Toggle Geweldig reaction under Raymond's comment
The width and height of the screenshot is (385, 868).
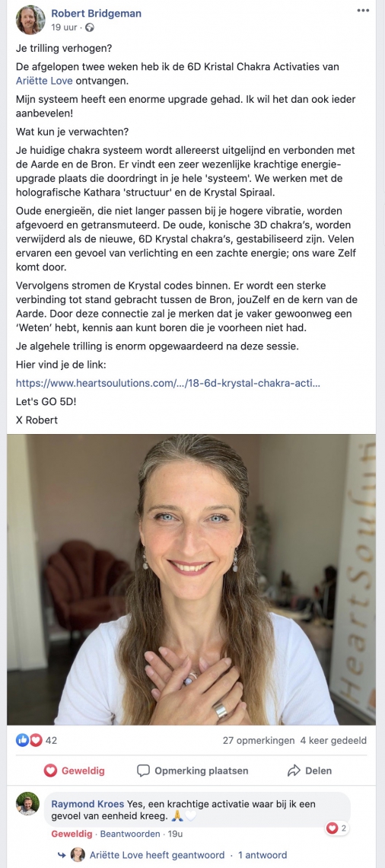[72, 834]
